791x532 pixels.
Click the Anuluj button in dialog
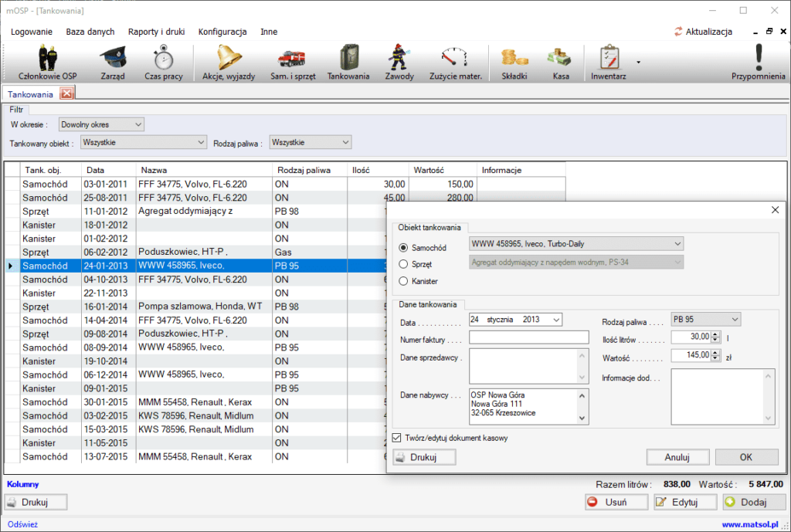pyautogui.click(x=677, y=457)
